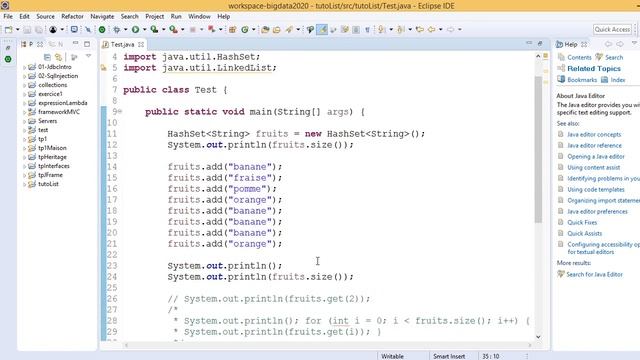The image size is (640, 360).
Task: Click Next Annotation toolbar icon
Action: click(381, 29)
